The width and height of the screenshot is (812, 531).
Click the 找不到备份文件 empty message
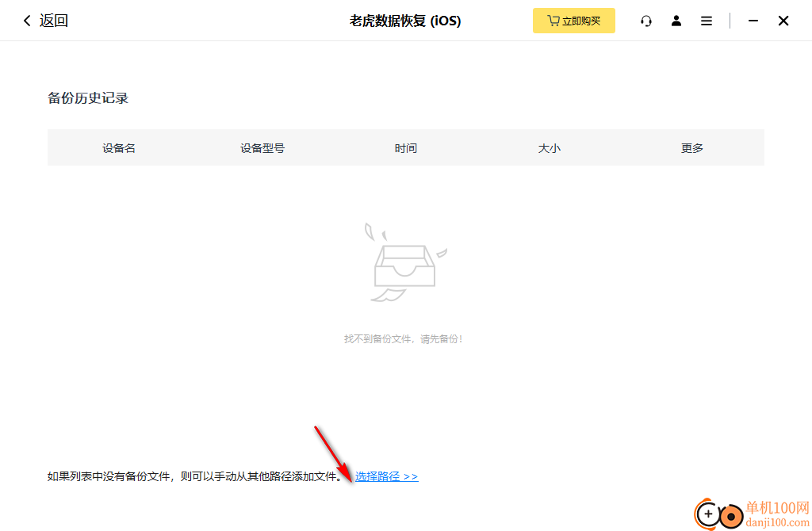pyautogui.click(x=403, y=339)
